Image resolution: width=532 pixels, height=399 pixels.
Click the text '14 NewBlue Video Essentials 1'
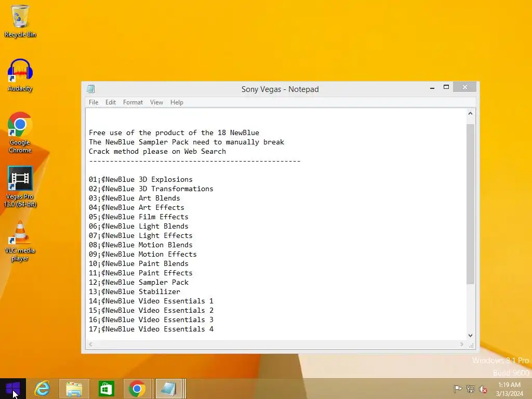(151, 301)
